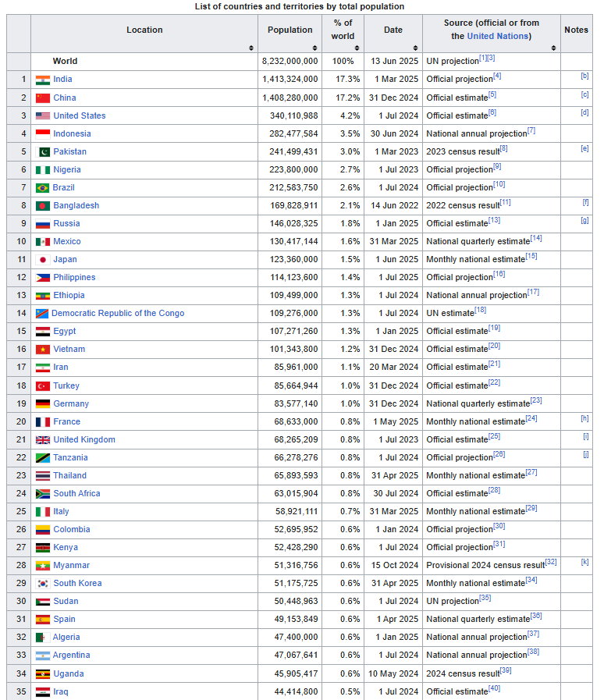Click the South Korea flag icon
604x700 pixels.
tap(43, 584)
